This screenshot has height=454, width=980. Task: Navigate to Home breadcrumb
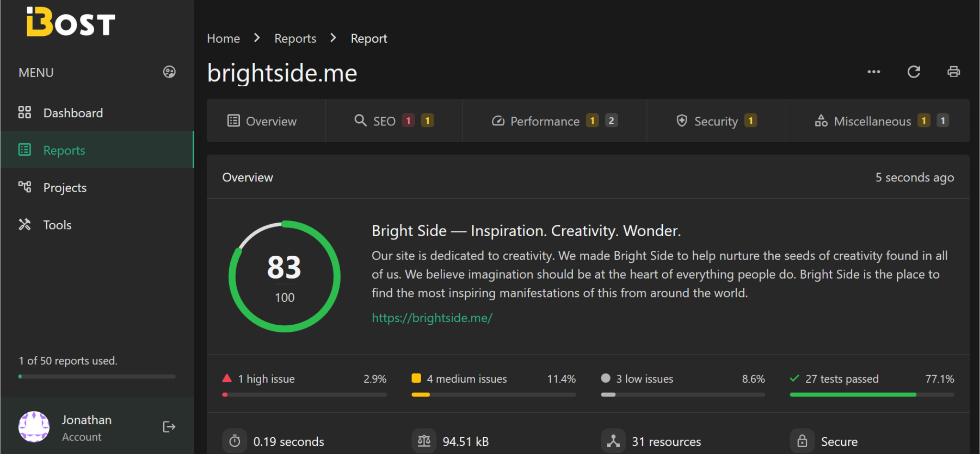pyautogui.click(x=223, y=38)
